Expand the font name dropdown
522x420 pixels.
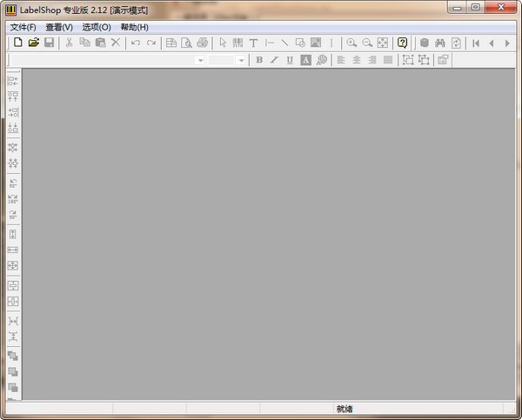point(200,60)
